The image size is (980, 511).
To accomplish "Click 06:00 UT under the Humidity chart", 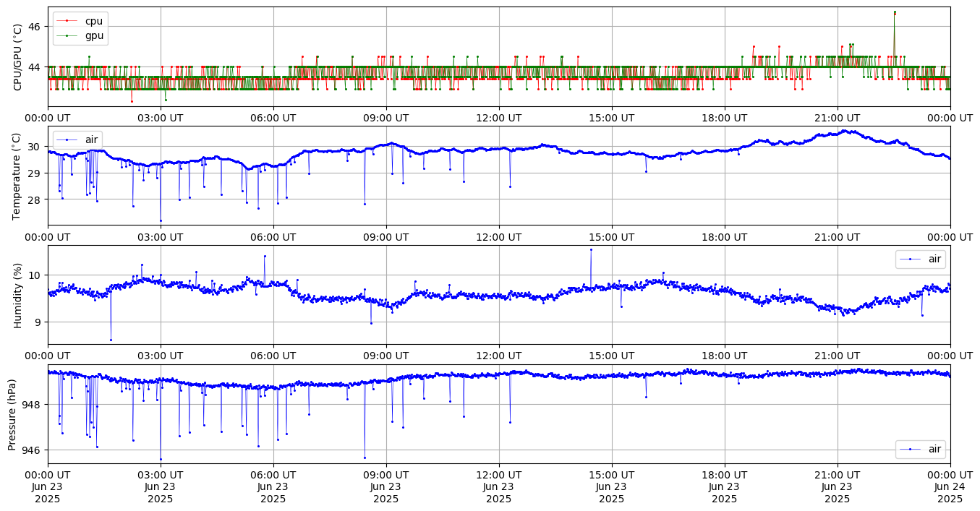I will 273,356.
